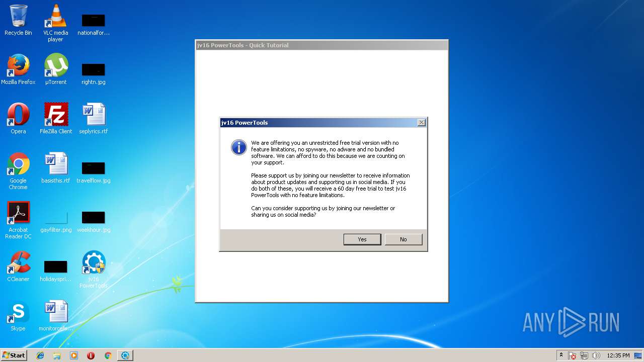Select the monitorcells... document icon

pyautogui.click(x=56, y=316)
